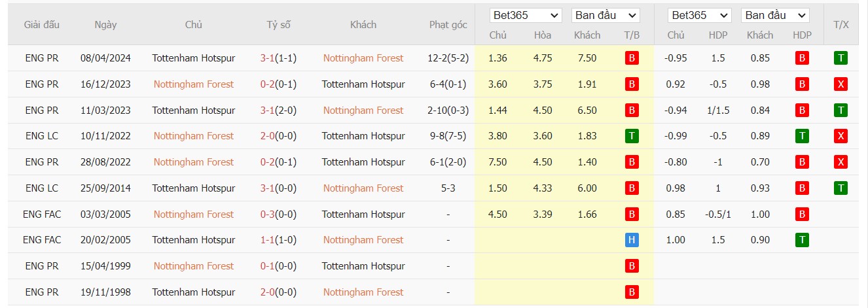Click the blue H badge for 20/02/2005 match
Viewport: 868px width, 308px height.
[x=632, y=240]
